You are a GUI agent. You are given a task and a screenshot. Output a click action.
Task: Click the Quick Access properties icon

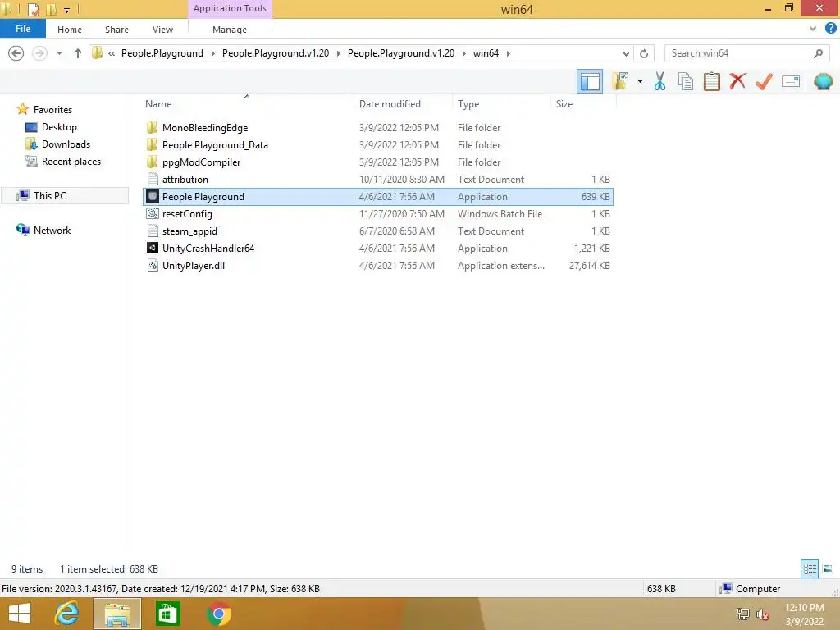[x=33, y=9]
